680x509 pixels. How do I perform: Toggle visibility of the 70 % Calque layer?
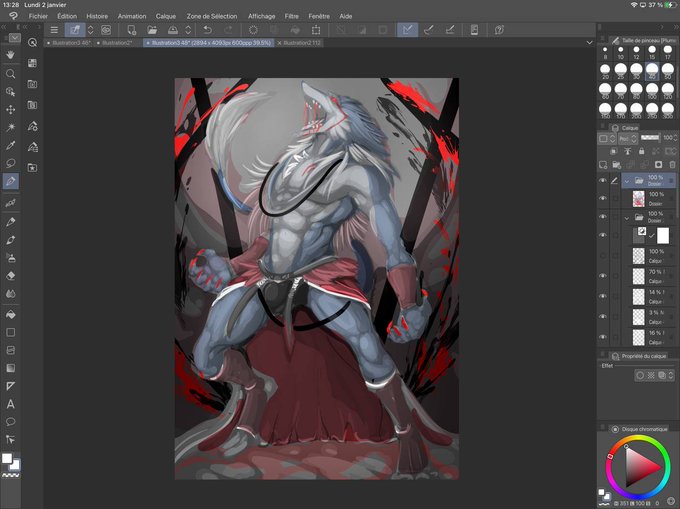tap(603, 276)
